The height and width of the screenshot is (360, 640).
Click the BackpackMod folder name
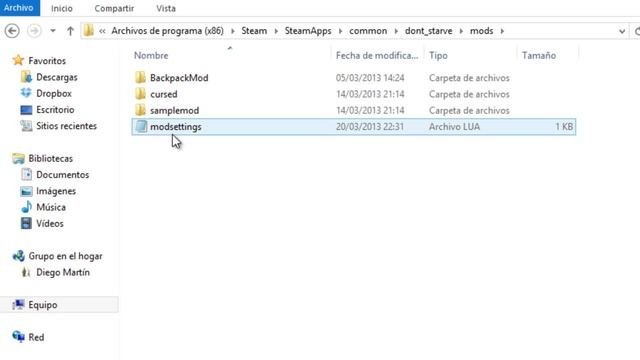179,78
